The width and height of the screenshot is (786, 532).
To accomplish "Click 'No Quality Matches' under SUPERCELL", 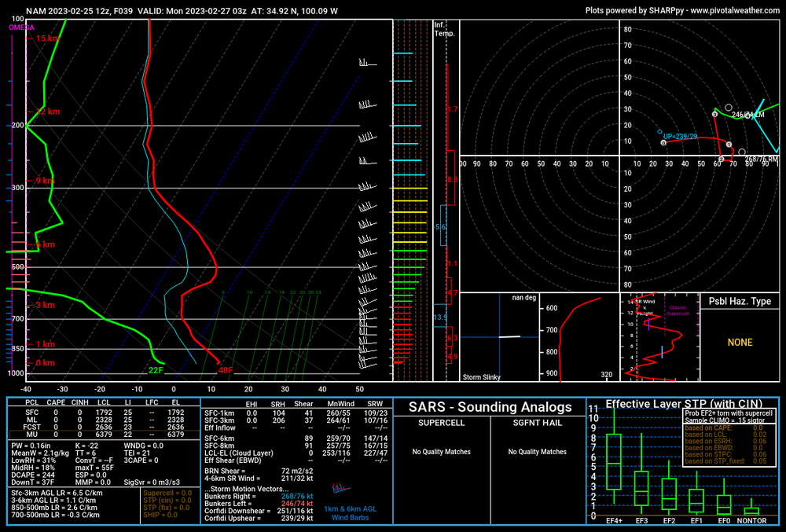I will click(x=442, y=452).
